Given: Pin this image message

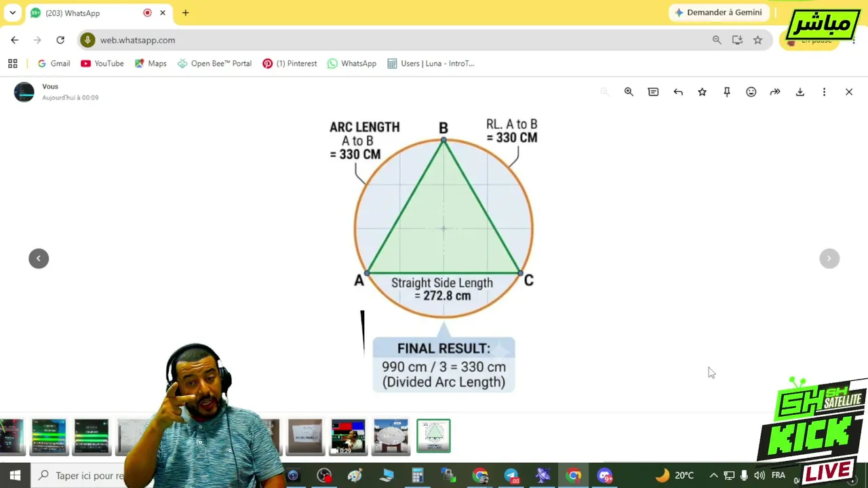Looking at the screenshot, I should pos(727,91).
